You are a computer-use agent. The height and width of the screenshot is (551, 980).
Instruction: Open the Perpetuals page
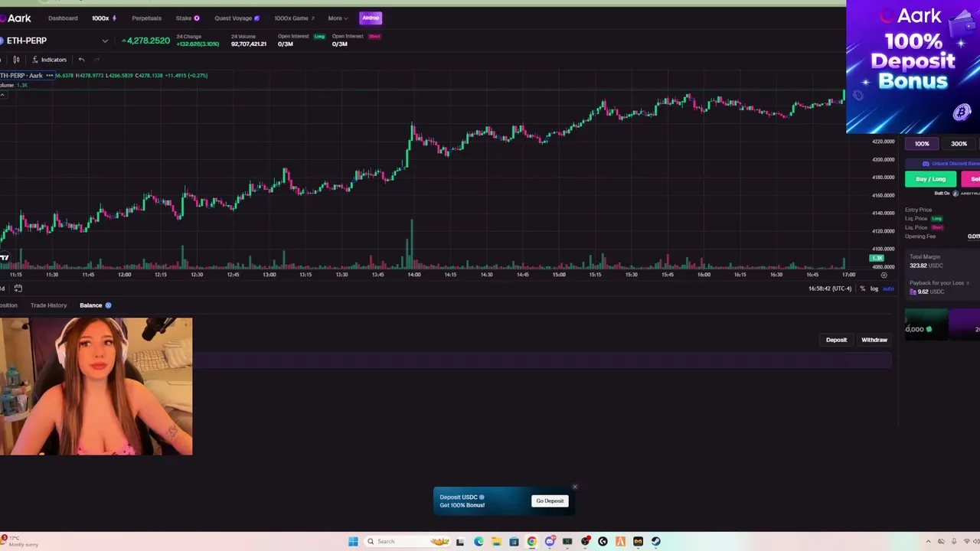[146, 18]
